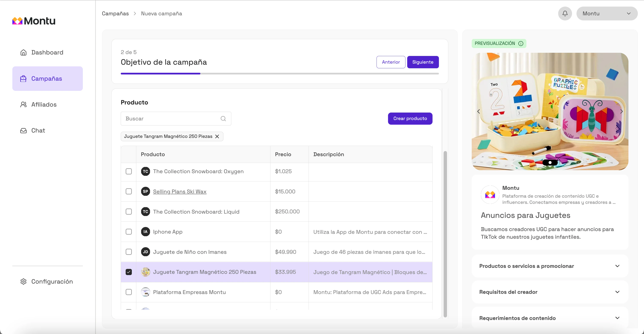Image resolution: width=644 pixels, height=334 pixels.
Task: Click the Siguiente button
Action: tap(423, 62)
